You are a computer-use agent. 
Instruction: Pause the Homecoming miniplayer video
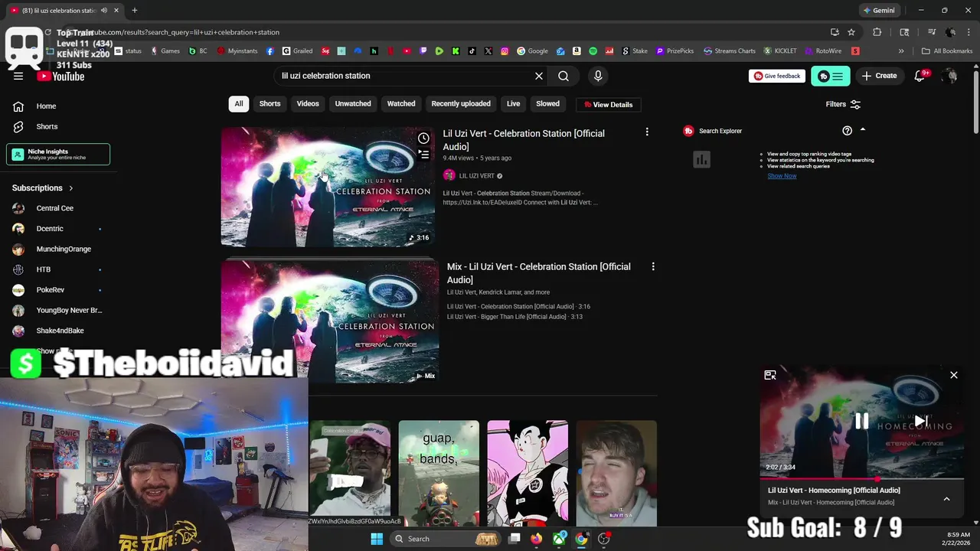click(861, 421)
